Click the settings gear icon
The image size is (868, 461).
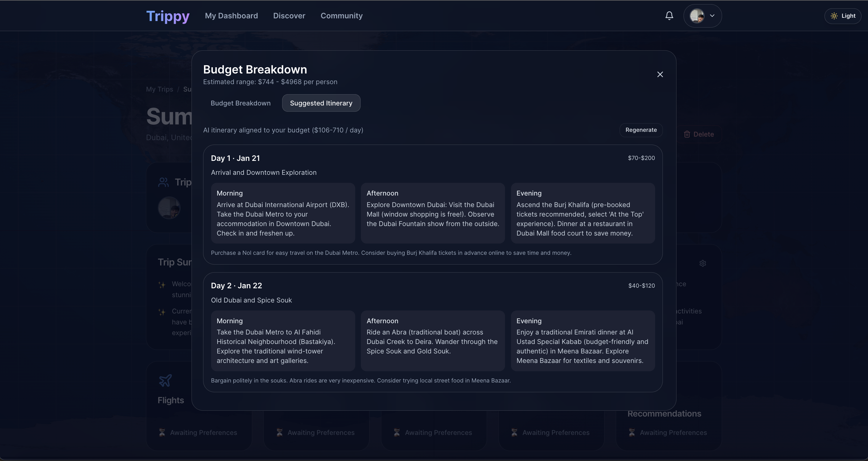click(x=702, y=263)
